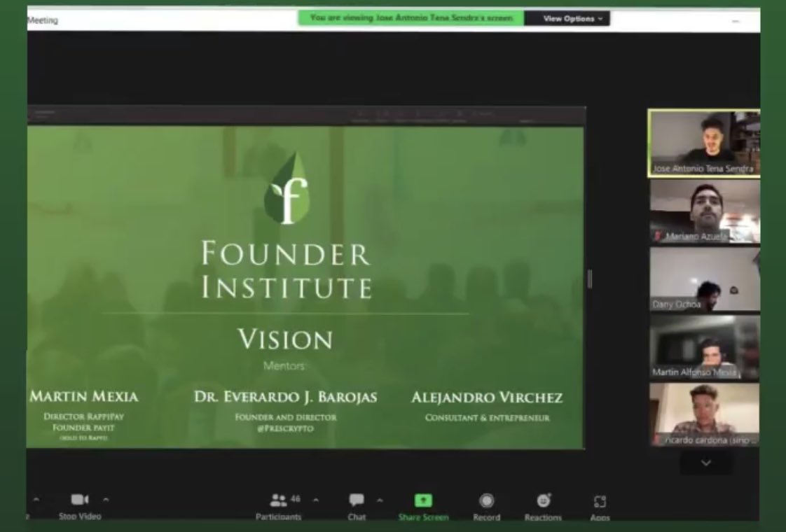Open the Apps icon in toolbar
This screenshot has width=786, height=532.
click(600, 501)
